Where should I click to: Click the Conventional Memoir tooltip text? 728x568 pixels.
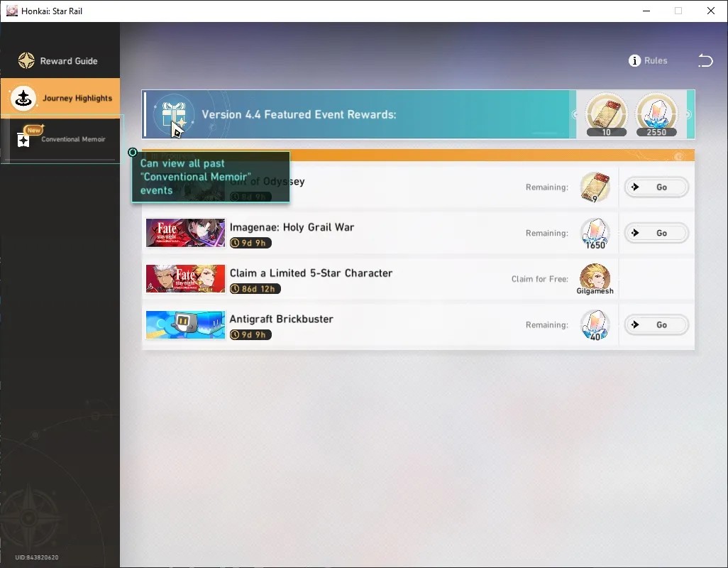[x=195, y=177]
